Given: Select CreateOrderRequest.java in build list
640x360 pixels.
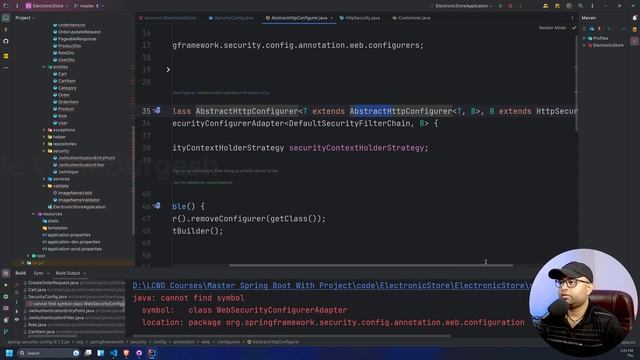Looking at the screenshot, I should point(53,282).
